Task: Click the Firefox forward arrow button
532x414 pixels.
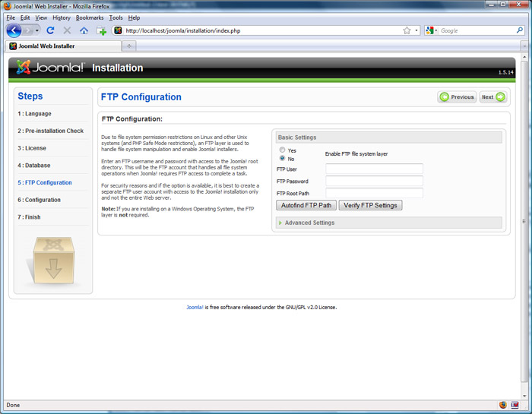Action: [x=27, y=31]
